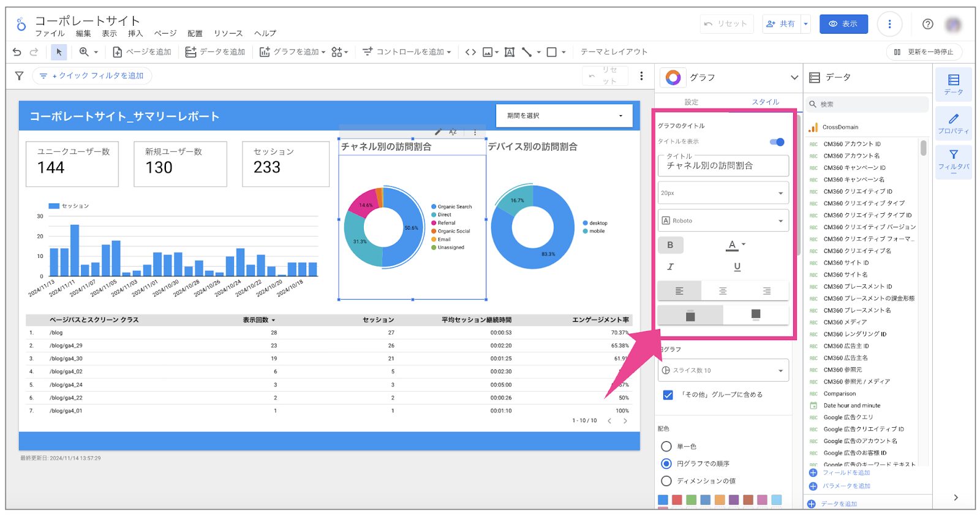Open the File menu

[50, 34]
